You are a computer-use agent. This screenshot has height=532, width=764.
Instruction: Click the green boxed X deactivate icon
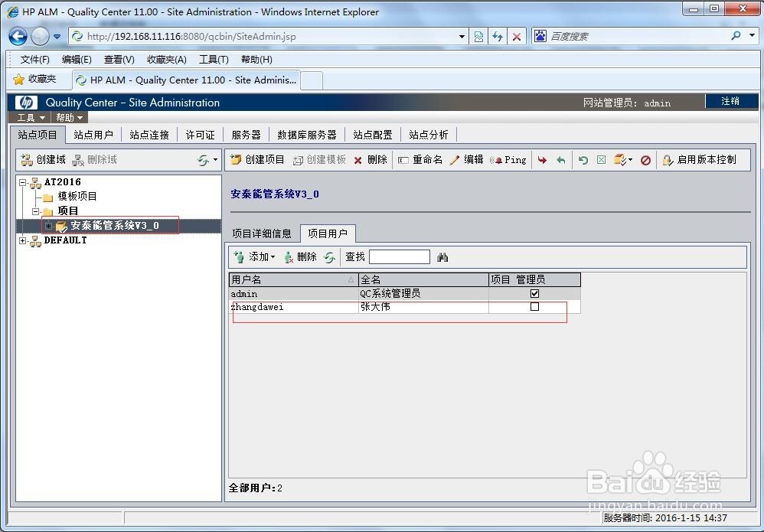point(601,160)
